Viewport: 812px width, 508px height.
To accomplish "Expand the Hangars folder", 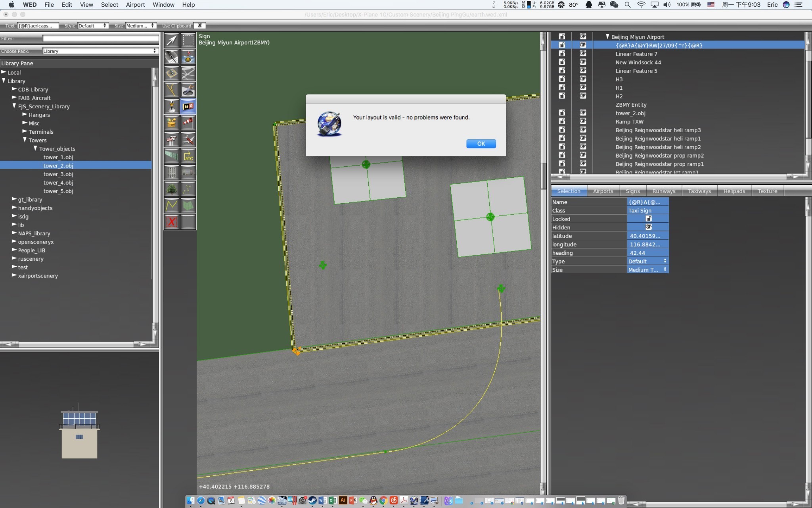I will (x=25, y=114).
